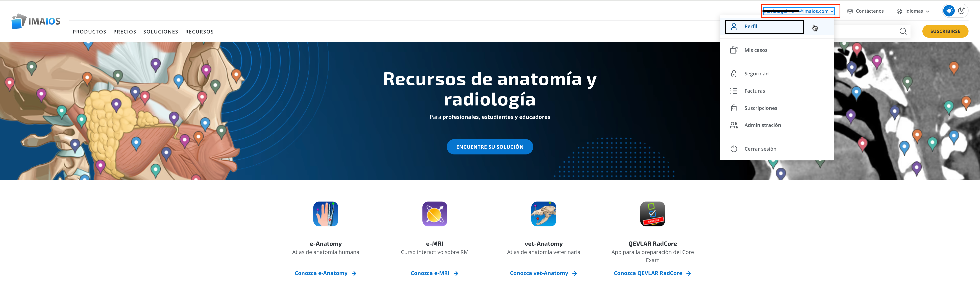Image resolution: width=980 pixels, height=289 pixels.
Task: Open Conozca e-Anatomy link
Action: pyautogui.click(x=325, y=273)
